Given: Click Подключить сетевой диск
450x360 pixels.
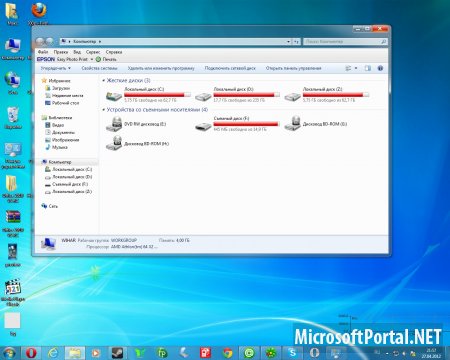Looking at the screenshot, I should [x=230, y=68].
